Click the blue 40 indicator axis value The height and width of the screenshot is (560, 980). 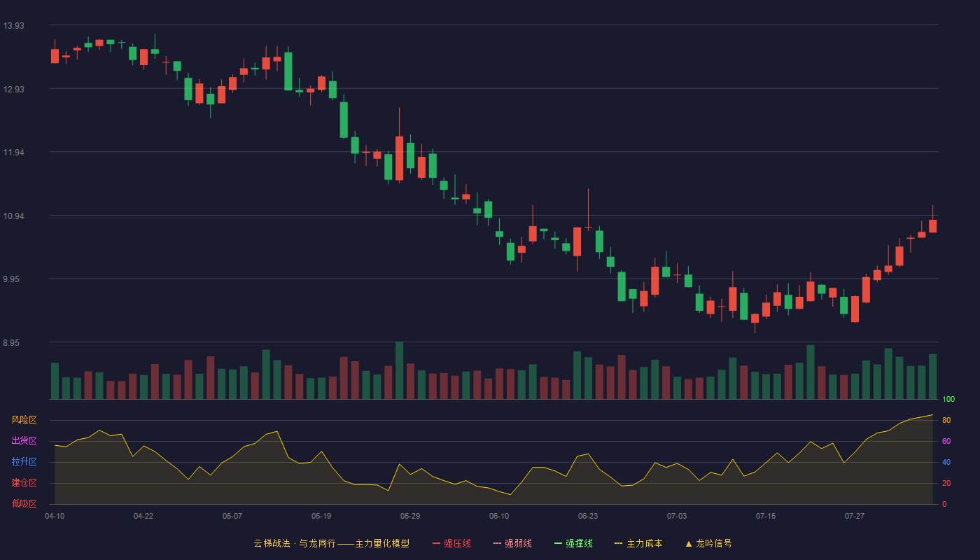946,462
